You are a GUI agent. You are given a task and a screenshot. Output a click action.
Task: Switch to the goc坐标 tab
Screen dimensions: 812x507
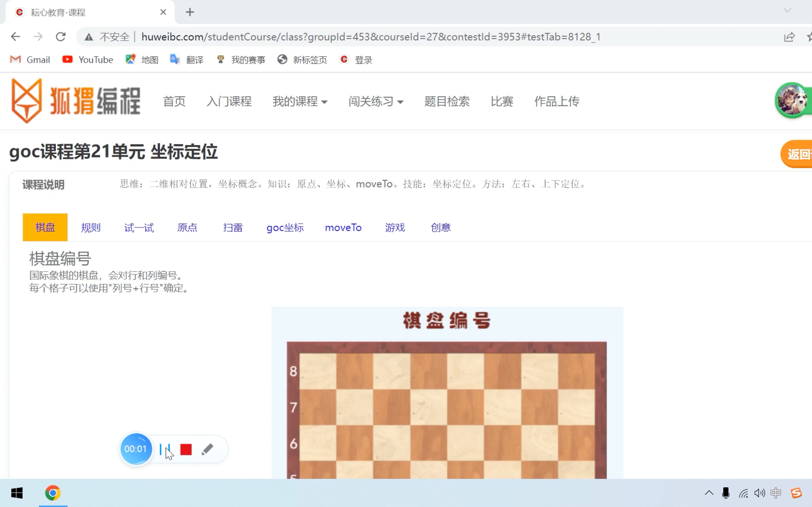(x=285, y=227)
